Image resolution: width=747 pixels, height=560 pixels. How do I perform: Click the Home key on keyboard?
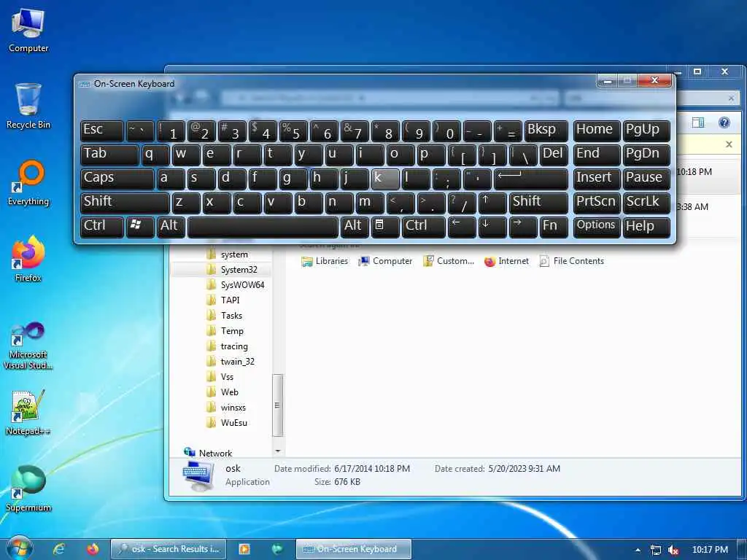coord(597,131)
